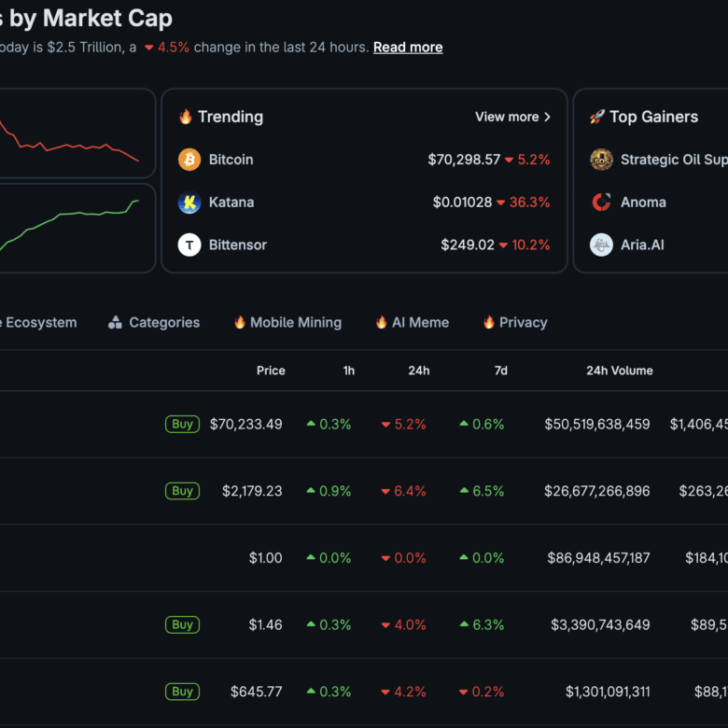The height and width of the screenshot is (728, 728).
Task: Click the Katana logo icon
Action: pyautogui.click(x=189, y=203)
